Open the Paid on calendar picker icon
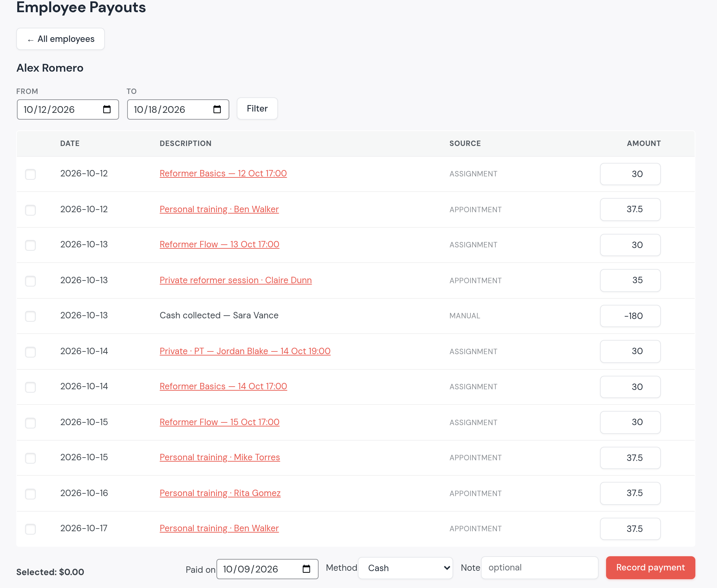This screenshot has height=588, width=717. click(x=306, y=569)
